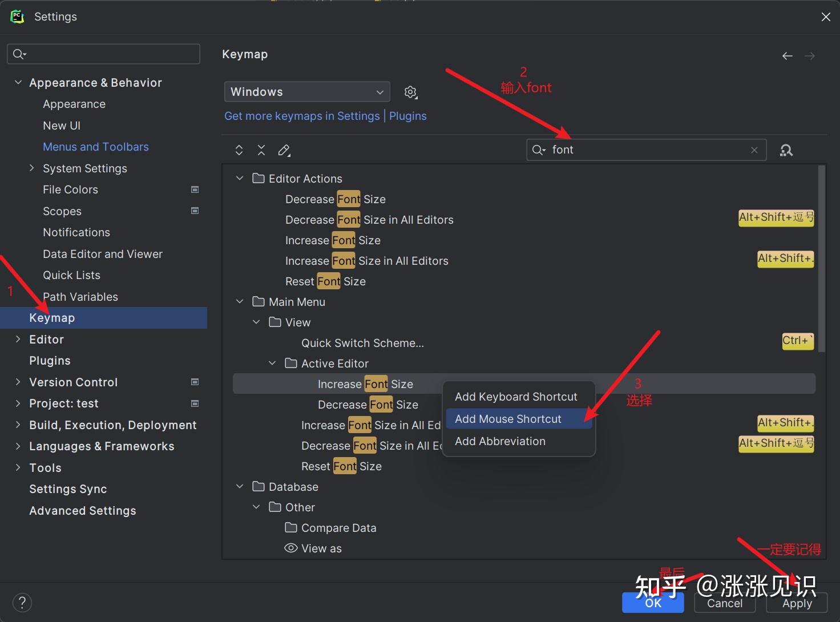
Task: Collapse the Editor Actions group
Action: [240, 179]
